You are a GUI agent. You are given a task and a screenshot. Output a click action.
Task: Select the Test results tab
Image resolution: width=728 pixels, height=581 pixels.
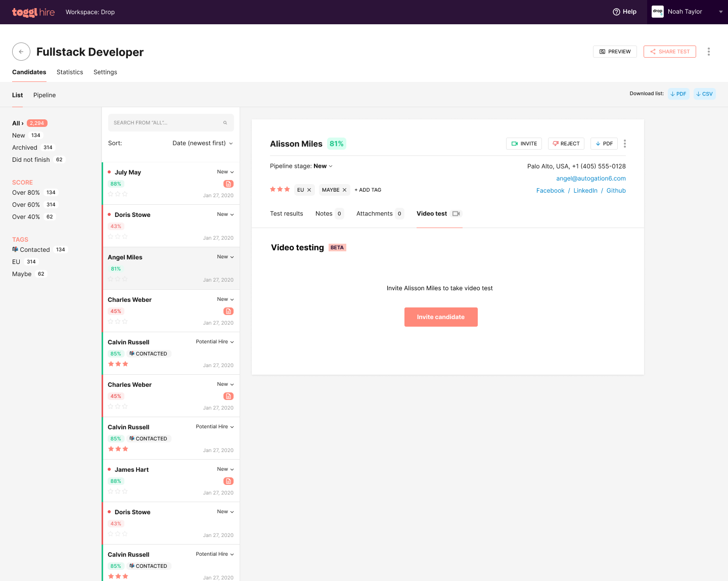coord(287,214)
